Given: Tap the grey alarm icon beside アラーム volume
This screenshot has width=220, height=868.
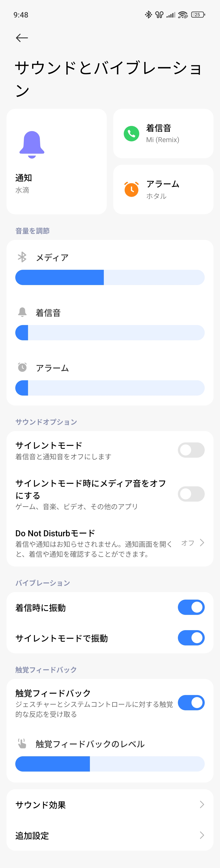Looking at the screenshot, I should coord(22,367).
